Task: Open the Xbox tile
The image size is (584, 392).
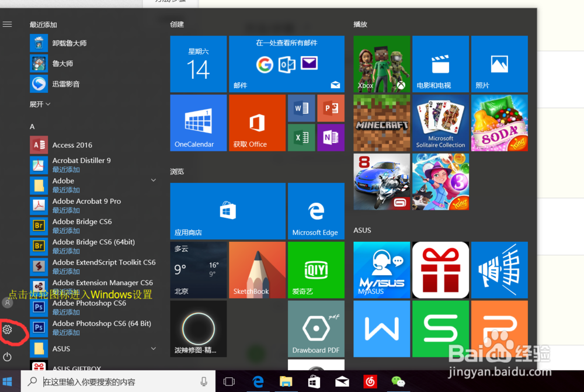Action: [381, 64]
